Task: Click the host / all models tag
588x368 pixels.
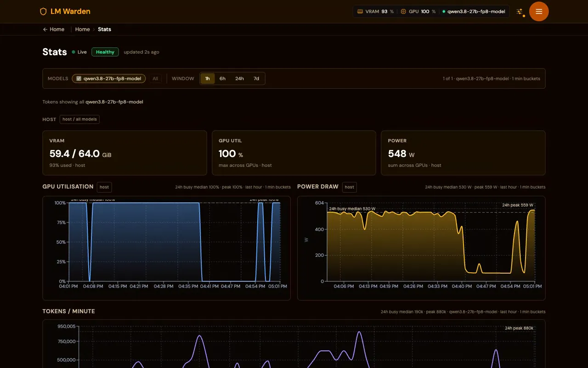Action: [x=80, y=119]
